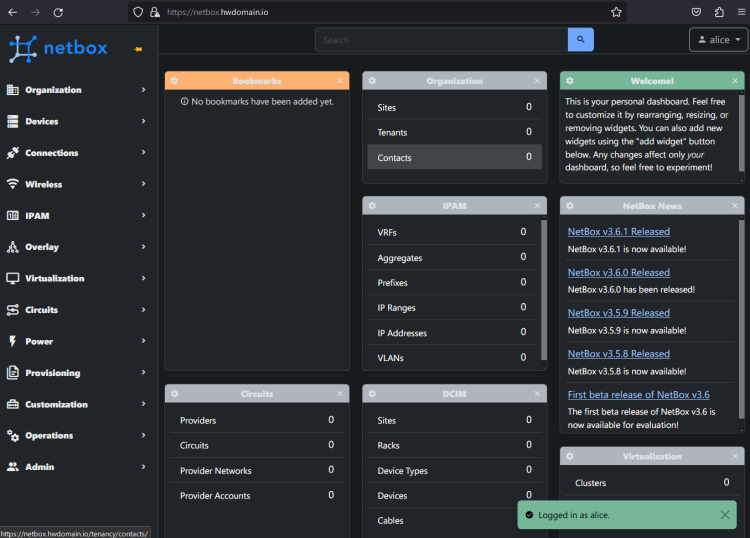Screen dimensions: 750x538
Task: Expand the Provisioning sidebar menu
Action: (x=77, y=373)
